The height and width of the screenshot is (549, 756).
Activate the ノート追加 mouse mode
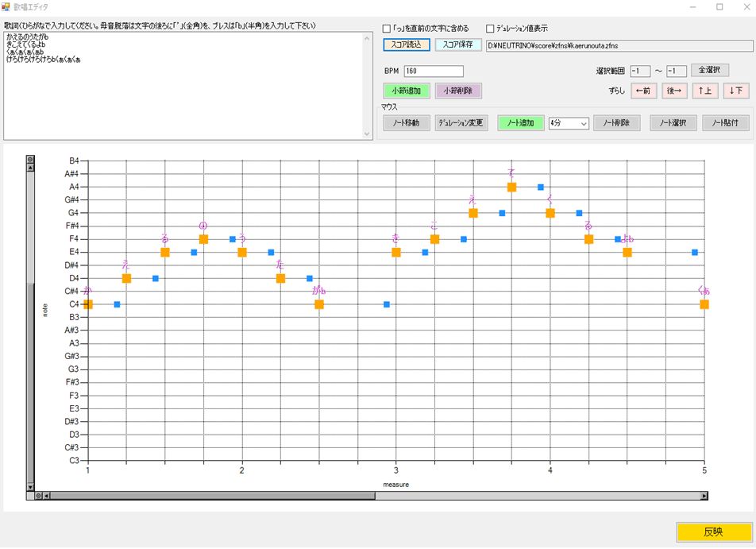click(x=520, y=123)
